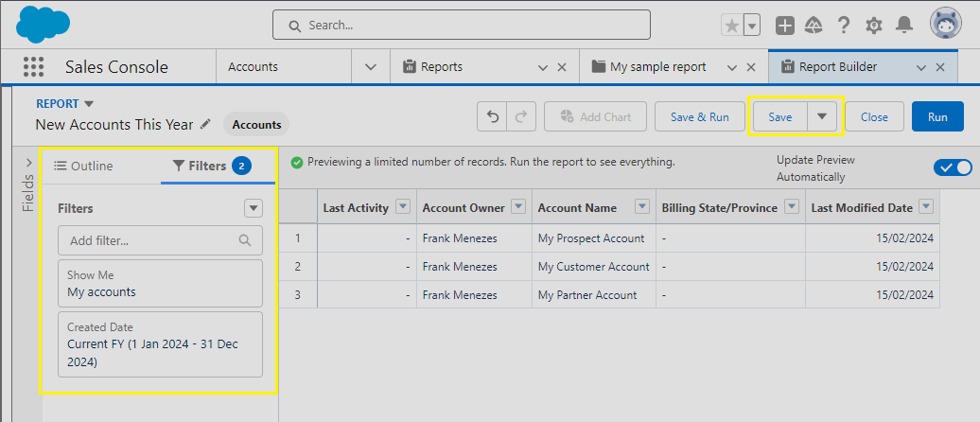Select the Accounts navigation item
The image size is (980, 422).
[254, 67]
